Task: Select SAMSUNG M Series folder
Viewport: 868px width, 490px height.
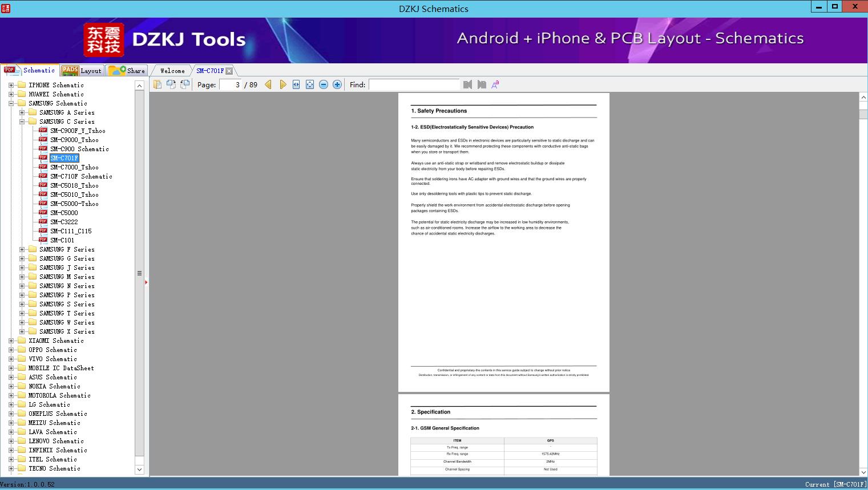Action: pos(67,277)
